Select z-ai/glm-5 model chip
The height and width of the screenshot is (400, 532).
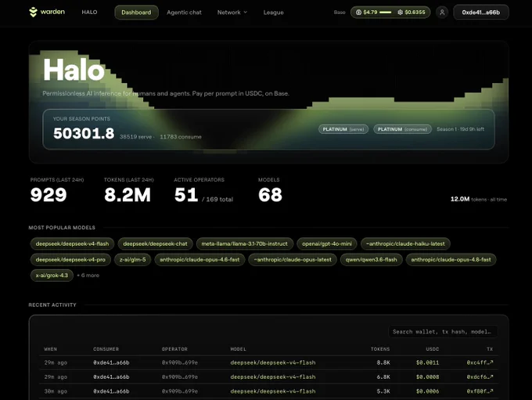(x=133, y=260)
